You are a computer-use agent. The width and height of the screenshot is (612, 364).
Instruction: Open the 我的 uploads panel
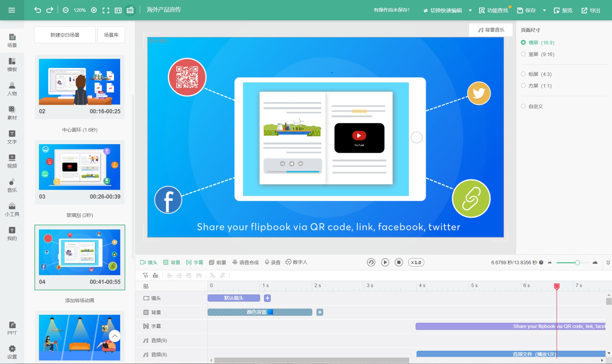point(12,234)
